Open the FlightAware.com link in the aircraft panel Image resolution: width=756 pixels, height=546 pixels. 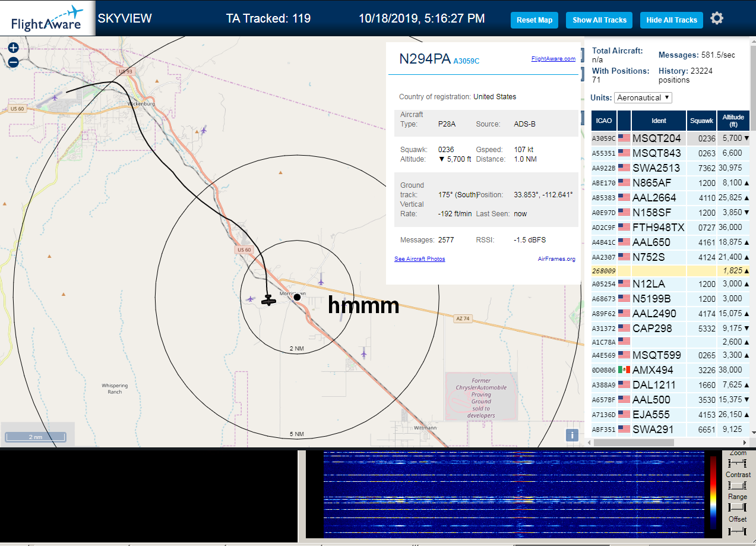click(553, 59)
